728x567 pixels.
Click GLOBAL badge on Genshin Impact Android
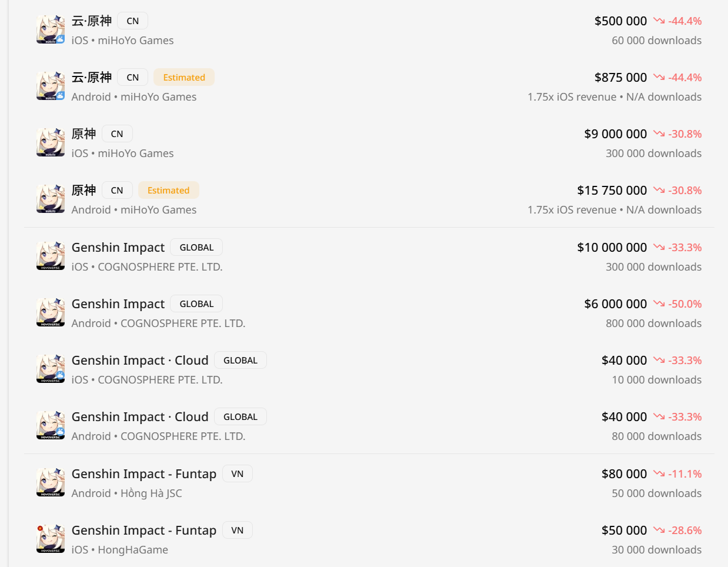pyautogui.click(x=196, y=304)
